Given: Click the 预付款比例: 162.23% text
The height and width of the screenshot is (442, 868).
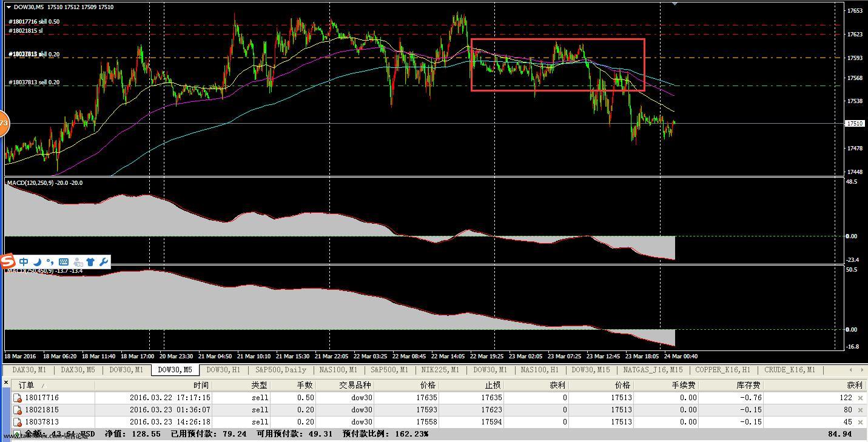Looking at the screenshot, I should pyautogui.click(x=385, y=434).
